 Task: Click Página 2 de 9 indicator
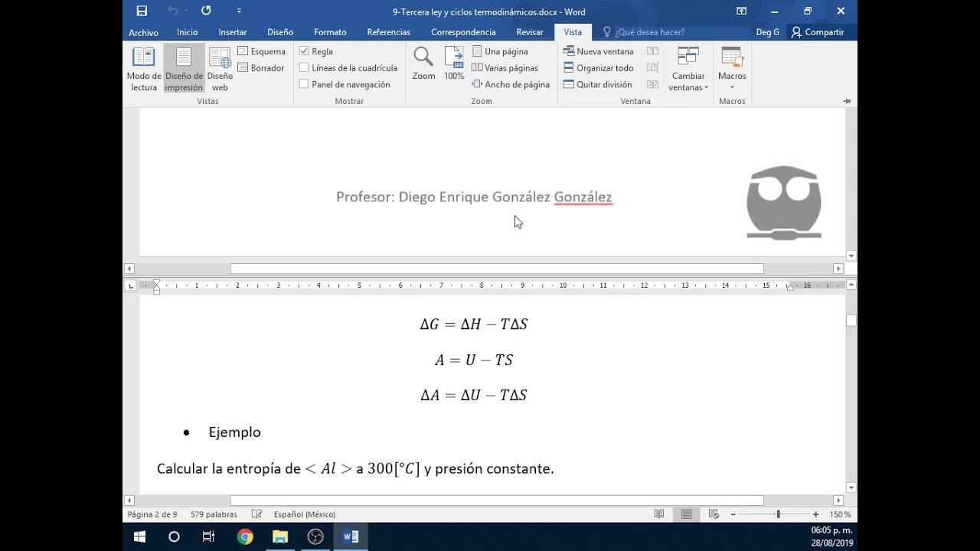pyautogui.click(x=152, y=514)
